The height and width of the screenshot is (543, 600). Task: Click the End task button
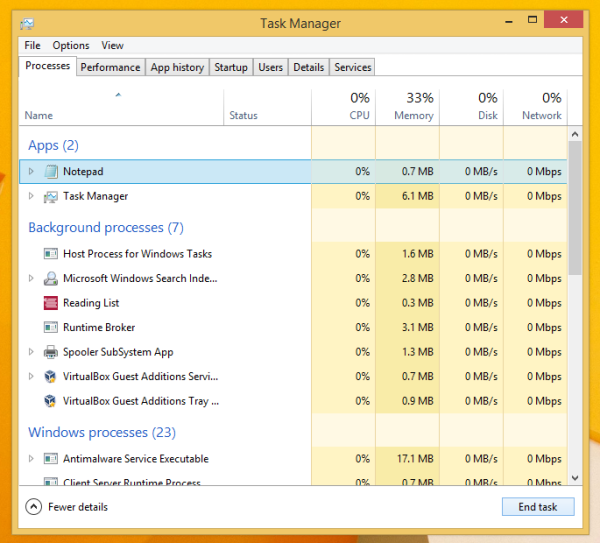pos(538,507)
